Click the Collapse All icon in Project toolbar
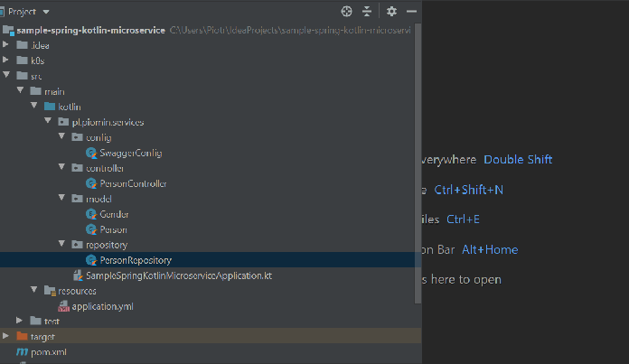This screenshot has width=629, height=364. pyautogui.click(x=367, y=12)
